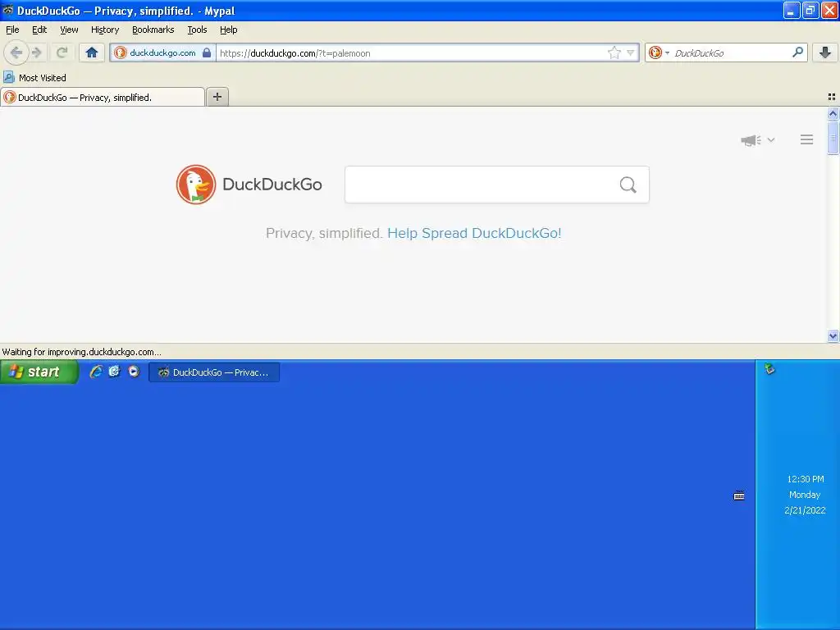The image size is (840, 630).
Task: Click the vertical scrollbar thumb
Action: click(x=833, y=138)
